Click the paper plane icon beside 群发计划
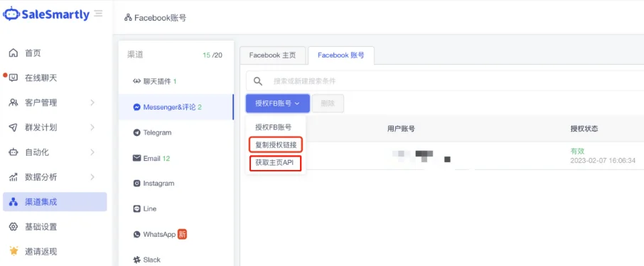Image resolution: width=644 pixels, height=266 pixels. (14, 127)
